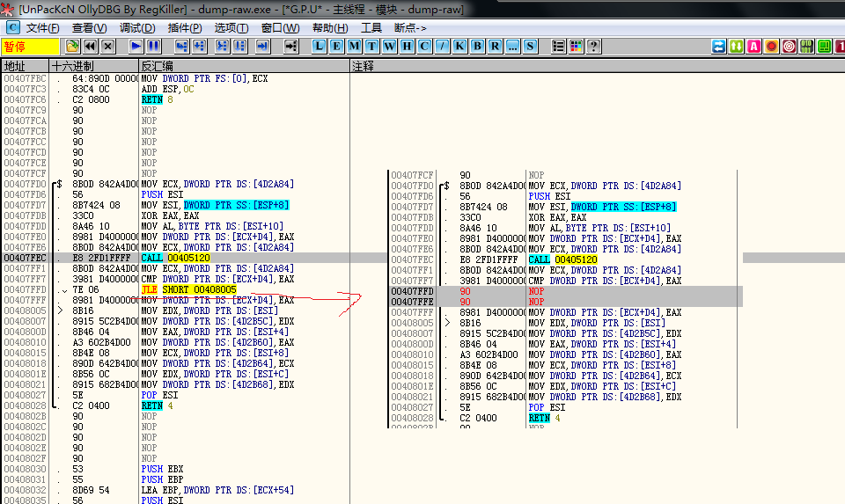Open the 文件(F) menu

click(42, 28)
